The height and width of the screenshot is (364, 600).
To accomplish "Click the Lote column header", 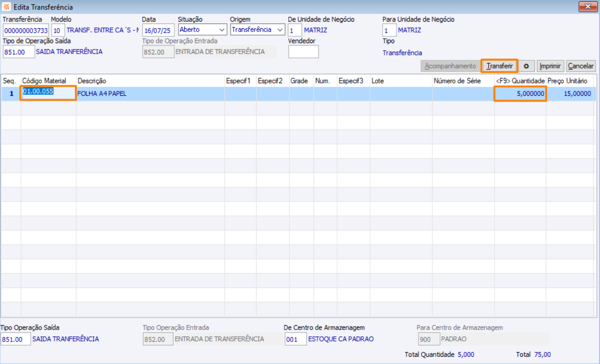I will click(401, 81).
